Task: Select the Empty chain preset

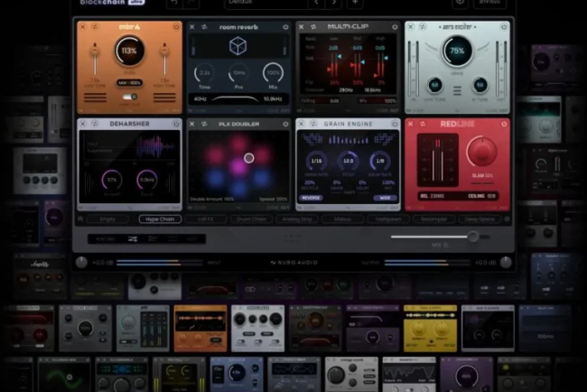Action: click(107, 219)
